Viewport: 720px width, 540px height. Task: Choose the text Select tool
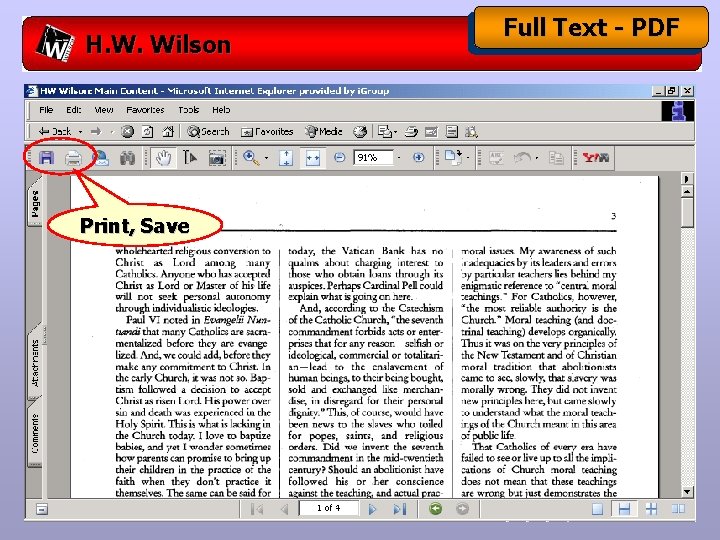tap(190, 158)
